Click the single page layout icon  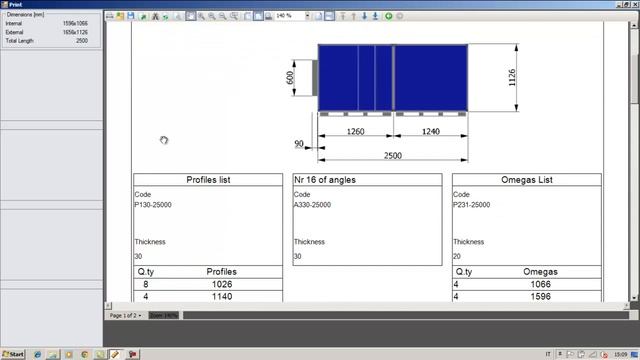318,16
